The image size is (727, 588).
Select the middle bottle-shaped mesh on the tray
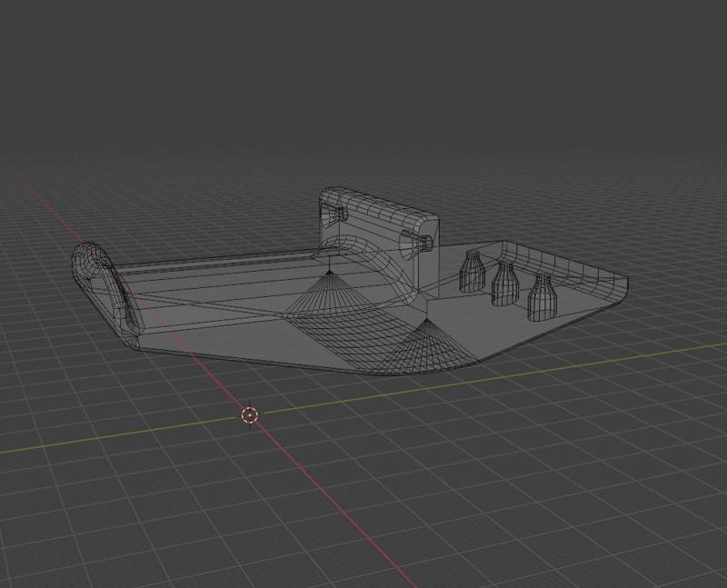[x=505, y=284]
